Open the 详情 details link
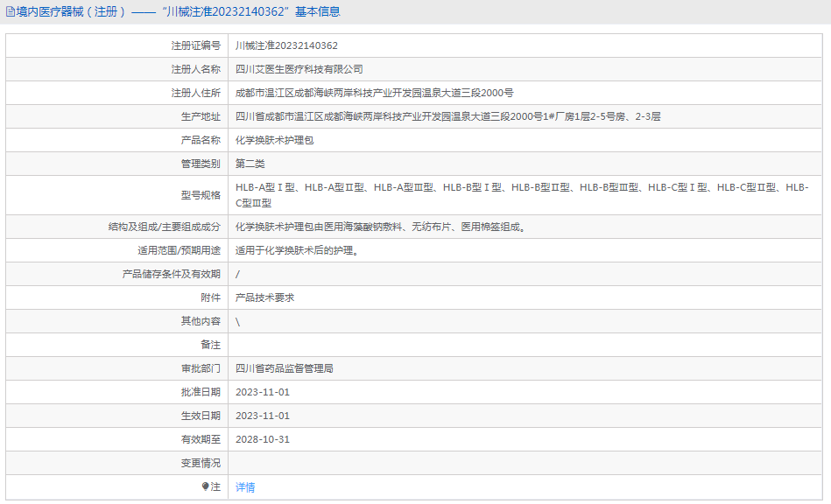831x504 pixels. coord(245,487)
